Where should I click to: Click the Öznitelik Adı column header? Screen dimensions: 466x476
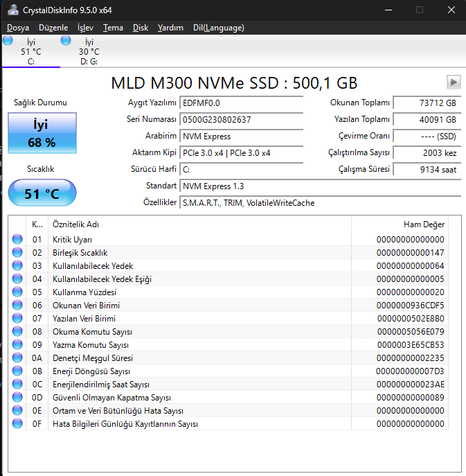(199, 224)
